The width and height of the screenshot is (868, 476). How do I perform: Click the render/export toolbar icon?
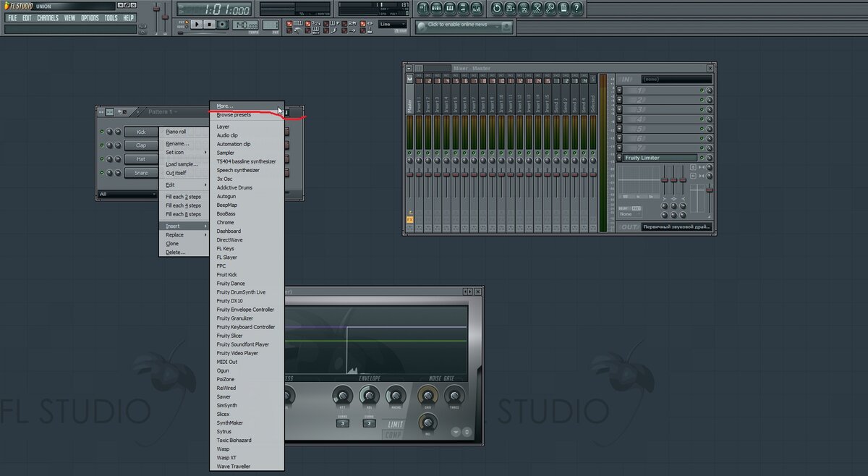pos(524,8)
